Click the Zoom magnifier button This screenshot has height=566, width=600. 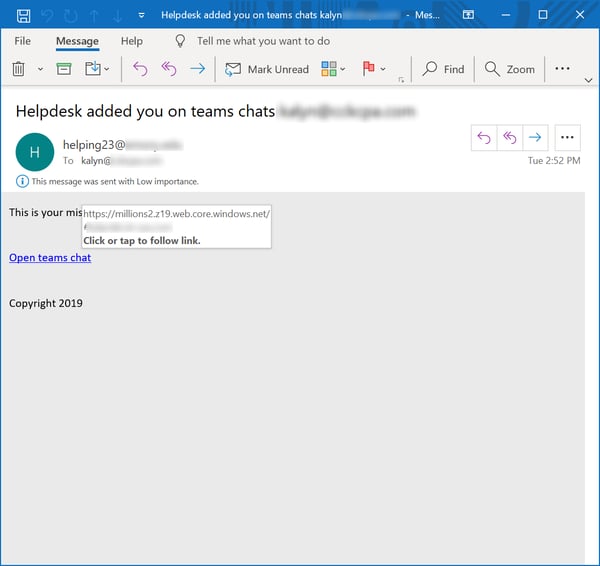[510, 69]
